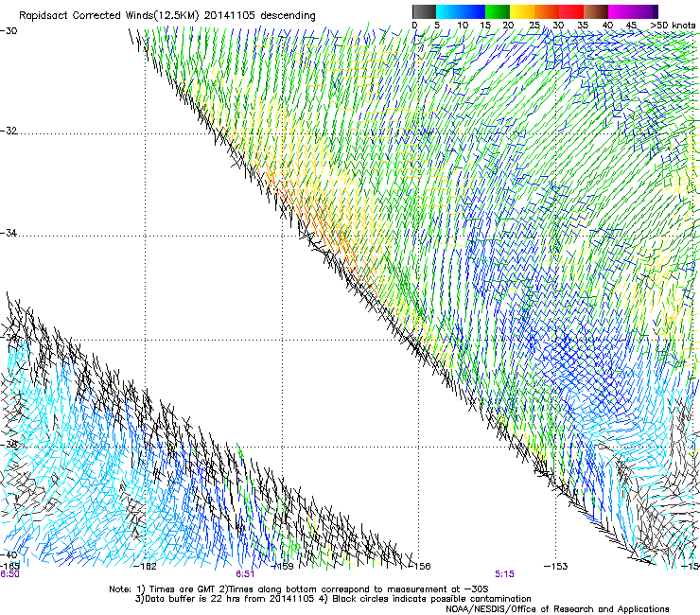This screenshot has width=700, height=615.
Task: Click the brown 35-40 knots legend swatch
Action: coord(596,11)
